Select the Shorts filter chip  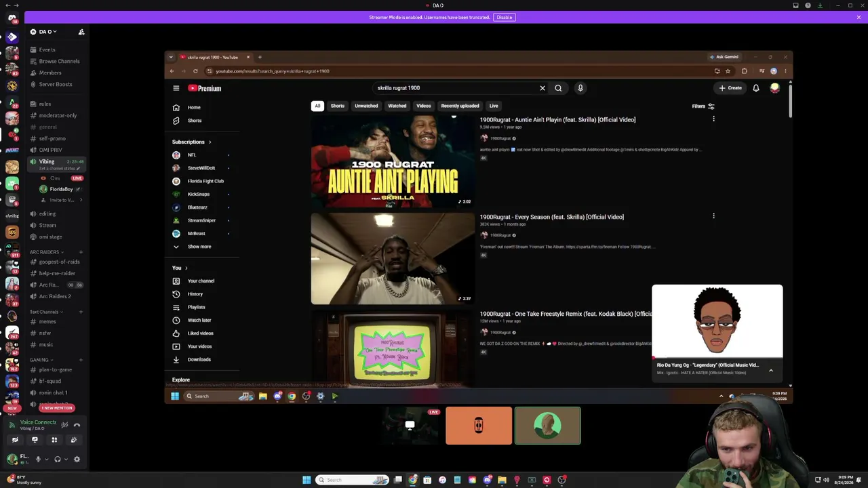(x=337, y=106)
